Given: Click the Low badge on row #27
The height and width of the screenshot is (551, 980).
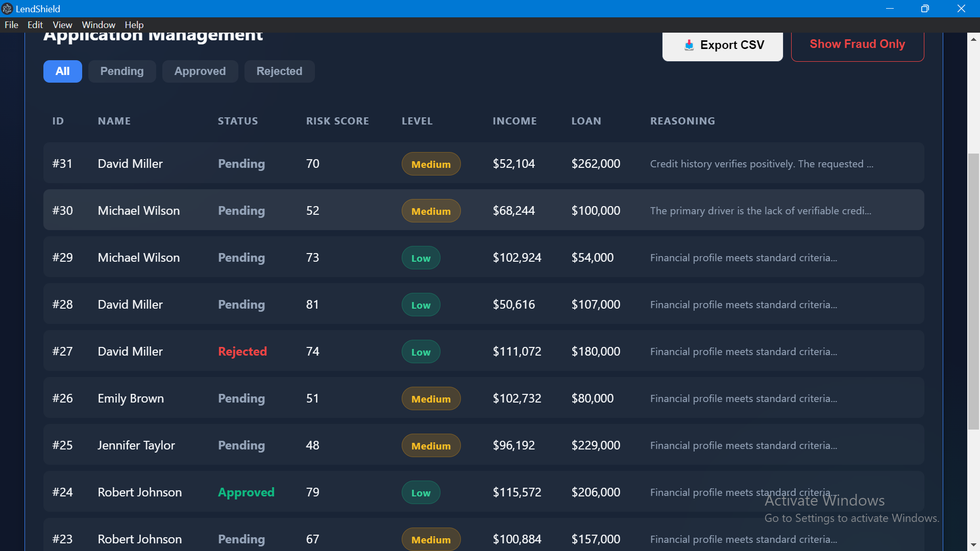Looking at the screenshot, I should point(421,352).
